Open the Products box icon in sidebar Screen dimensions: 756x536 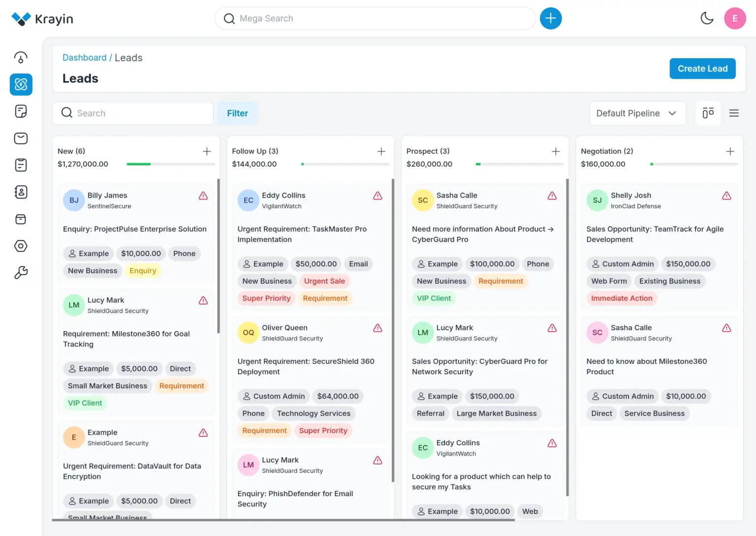pos(21,219)
